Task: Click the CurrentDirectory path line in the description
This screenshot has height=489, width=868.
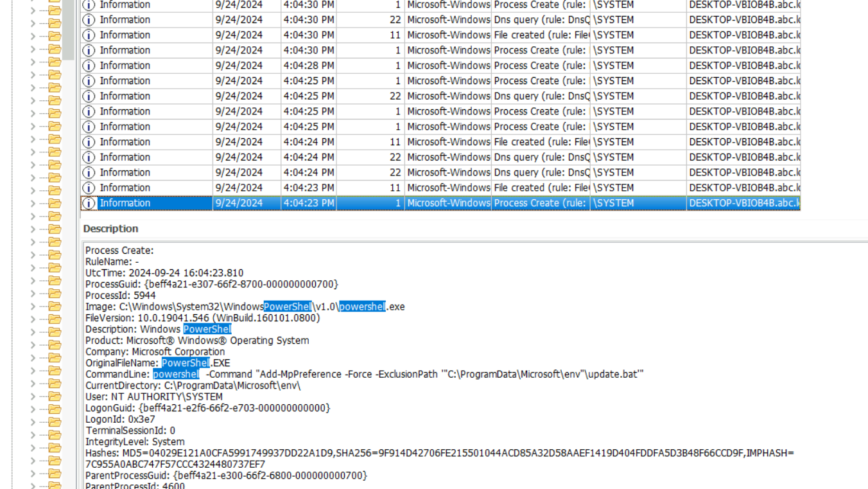Action: coord(193,386)
